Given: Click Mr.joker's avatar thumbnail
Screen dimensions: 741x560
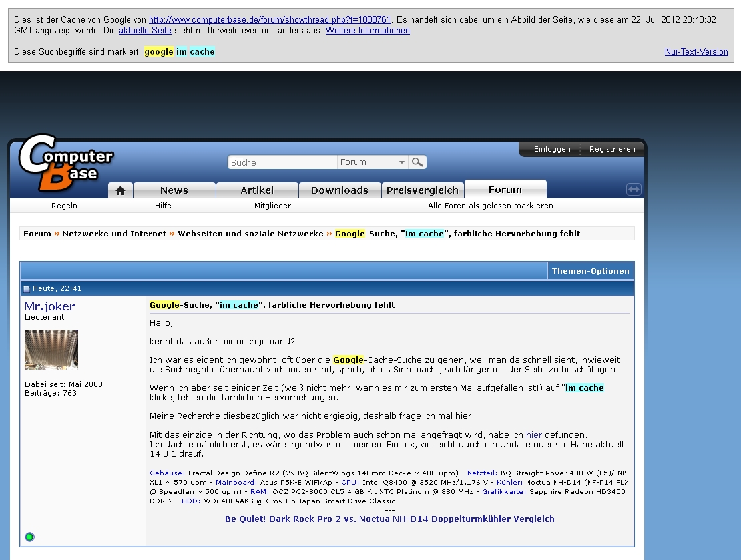Looking at the screenshot, I should 51,349.
